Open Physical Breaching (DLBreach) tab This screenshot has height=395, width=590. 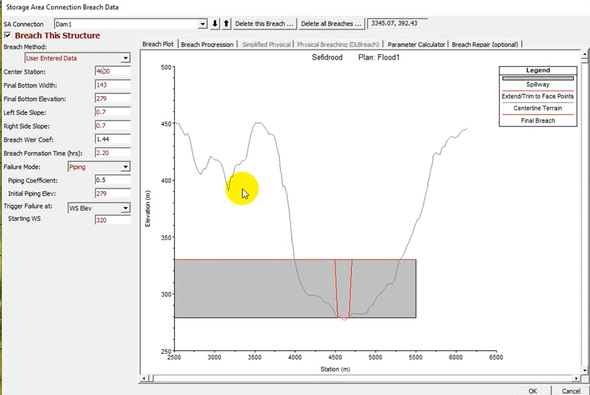(x=338, y=44)
